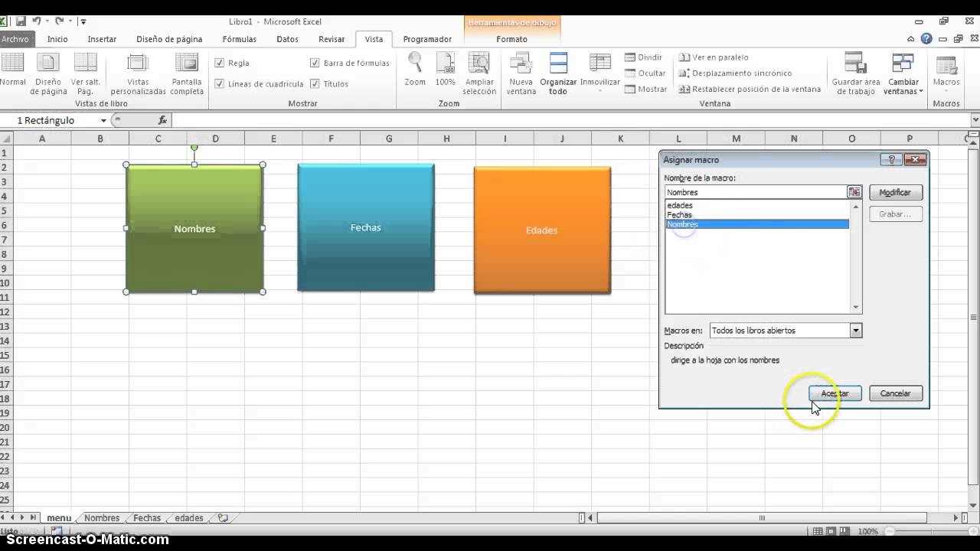Open the edades sheet tab
The width and height of the screenshot is (980, 551).
pyautogui.click(x=189, y=518)
